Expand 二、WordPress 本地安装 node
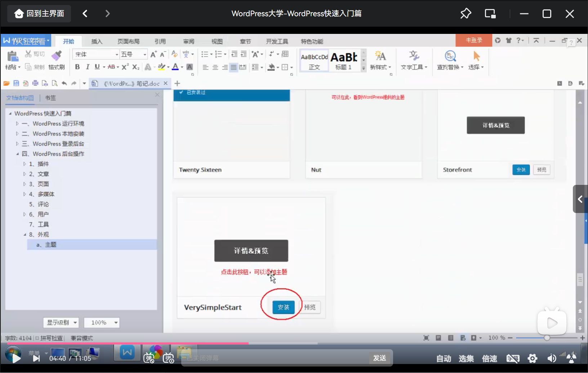 [17, 134]
